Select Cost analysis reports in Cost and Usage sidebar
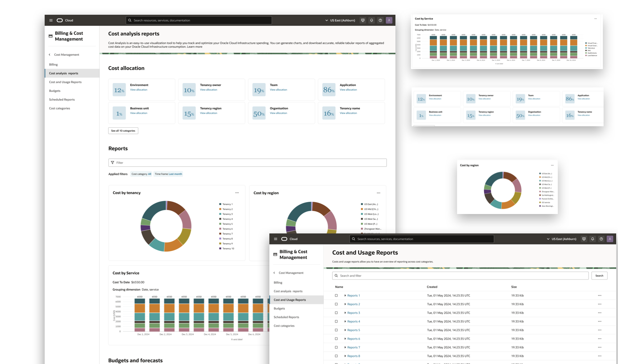Viewport: 618px width, 364px height. pyautogui.click(x=288, y=291)
